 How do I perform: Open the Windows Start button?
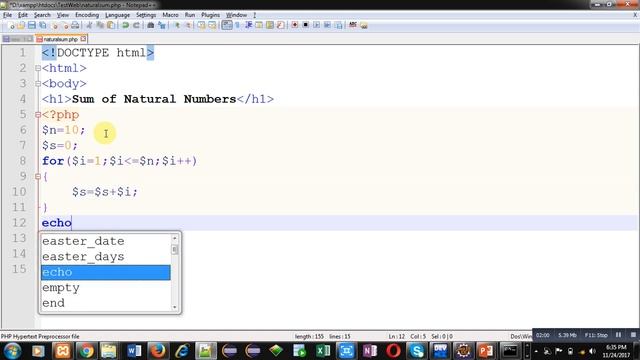[12, 351]
